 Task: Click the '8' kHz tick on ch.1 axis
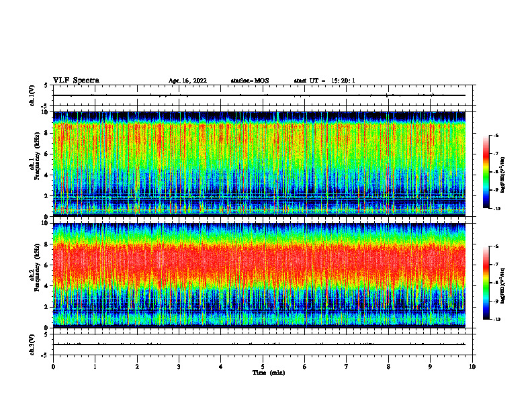point(47,133)
